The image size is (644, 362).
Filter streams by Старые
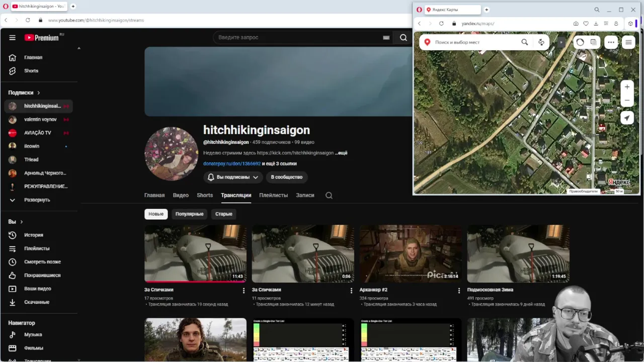(224, 214)
